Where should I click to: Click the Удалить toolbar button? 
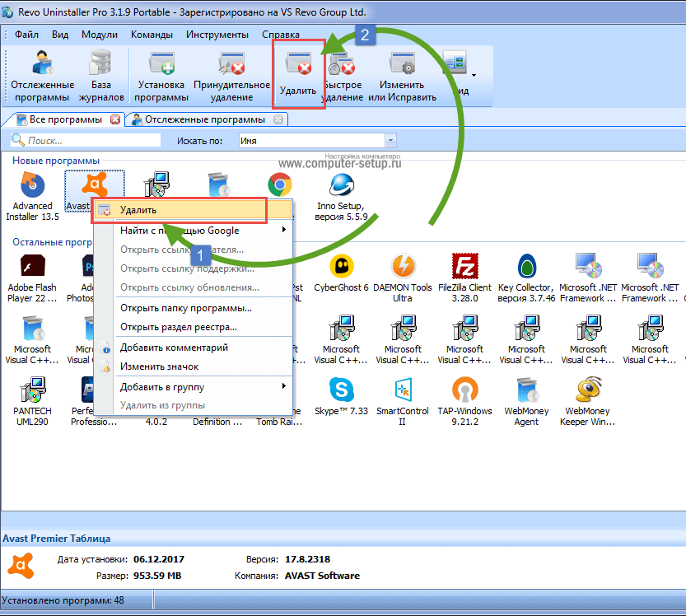(x=297, y=74)
